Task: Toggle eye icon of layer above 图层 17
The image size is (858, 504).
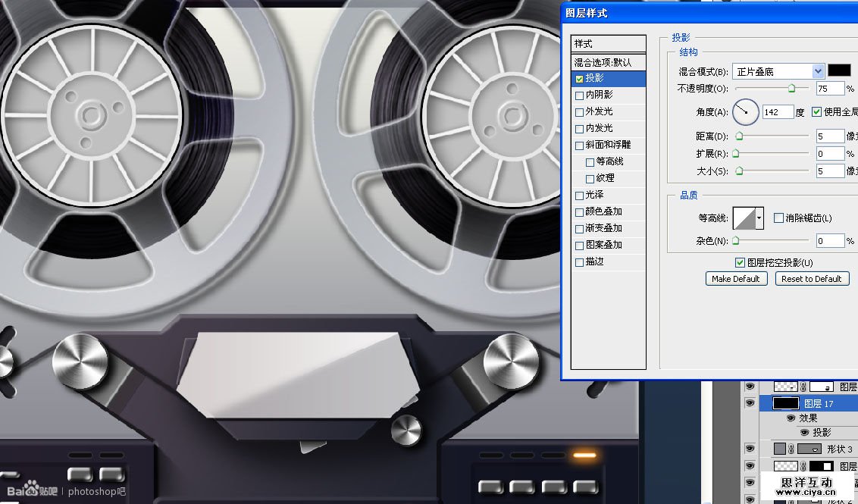Action: (750, 387)
